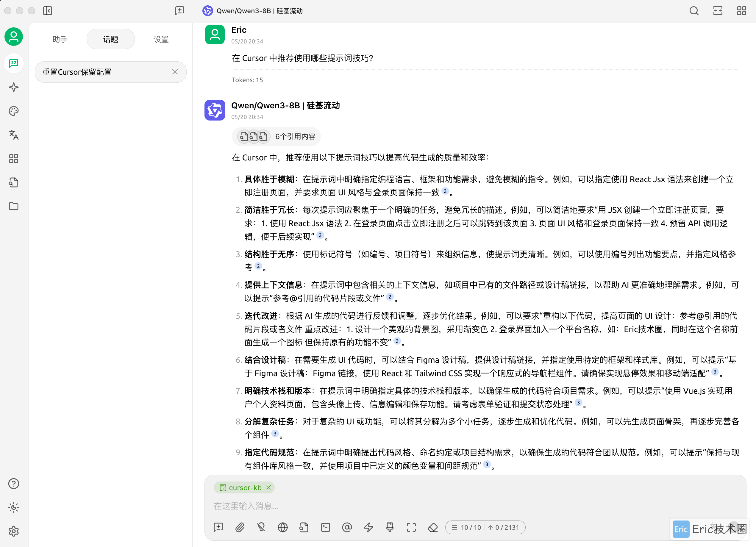
Task: Click the 分解复杂任务 bold heading
Action: tap(269, 422)
